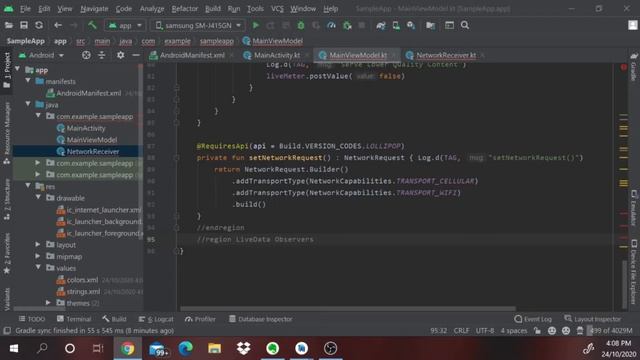Collapse the app module tree node
Screen dimensions: 640x360
(x=18, y=69)
